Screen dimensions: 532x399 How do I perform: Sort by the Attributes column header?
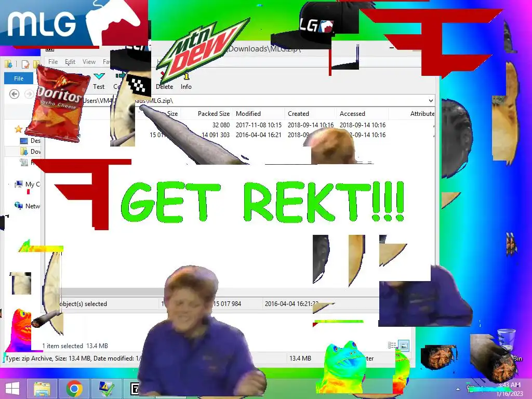point(422,114)
